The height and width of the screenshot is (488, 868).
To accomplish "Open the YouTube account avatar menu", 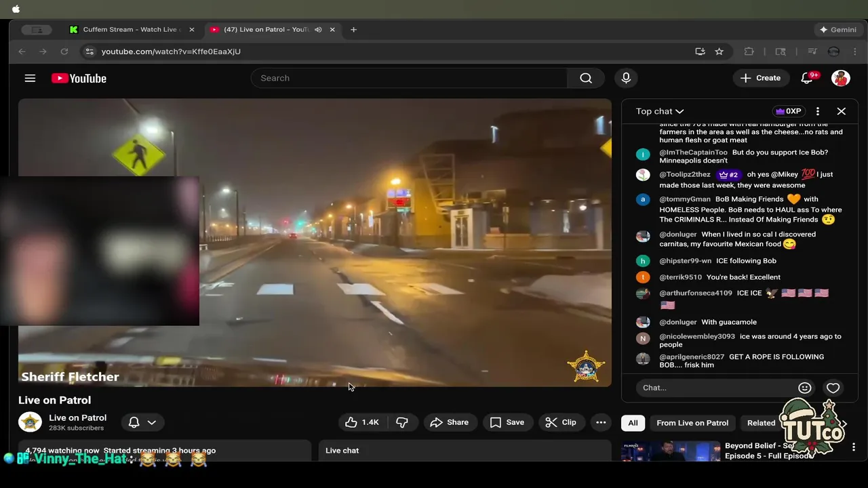I will [x=841, y=78].
